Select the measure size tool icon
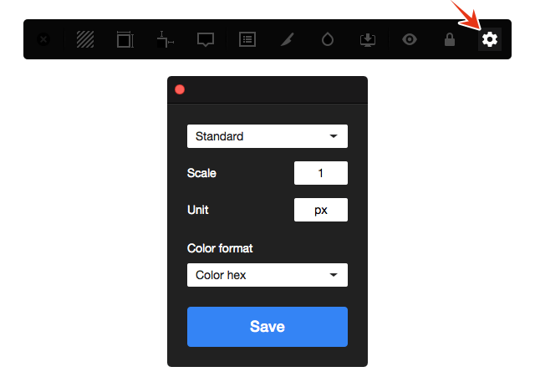The image size is (535, 392). (x=125, y=39)
